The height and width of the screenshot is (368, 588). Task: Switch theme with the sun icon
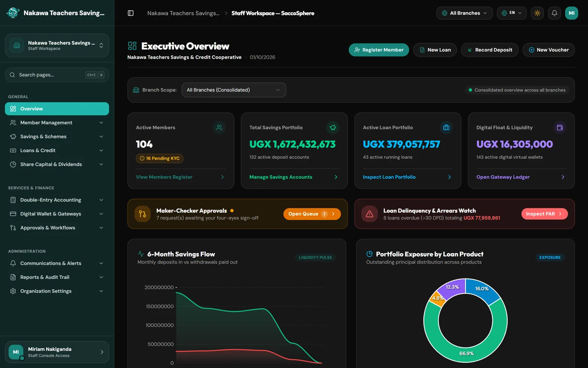(537, 13)
